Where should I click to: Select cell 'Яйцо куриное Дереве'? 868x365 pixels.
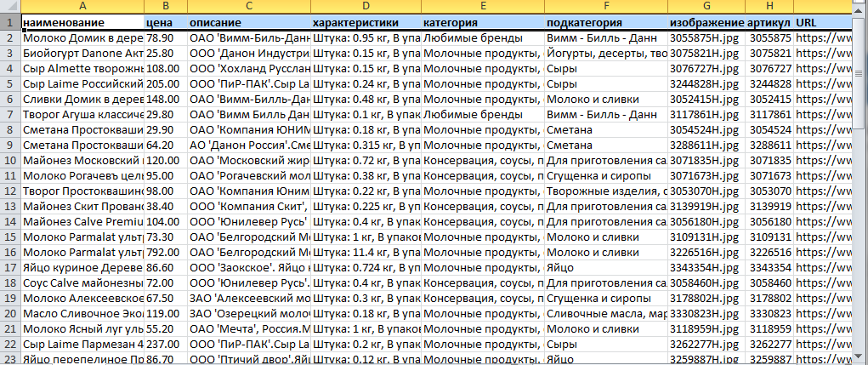tap(83, 268)
